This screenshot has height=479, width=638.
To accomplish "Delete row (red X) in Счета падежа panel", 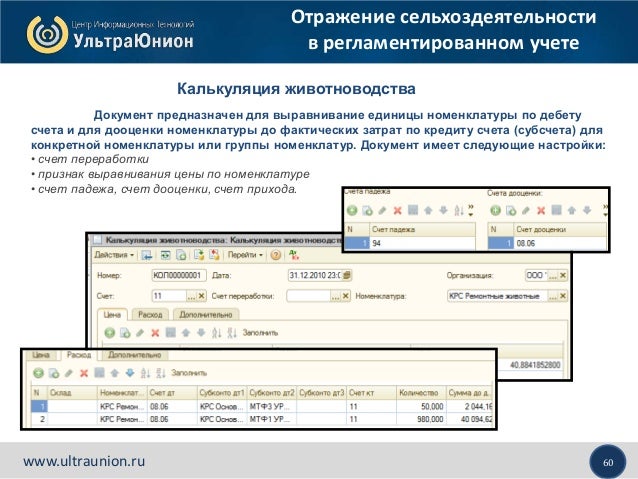I will [398, 210].
